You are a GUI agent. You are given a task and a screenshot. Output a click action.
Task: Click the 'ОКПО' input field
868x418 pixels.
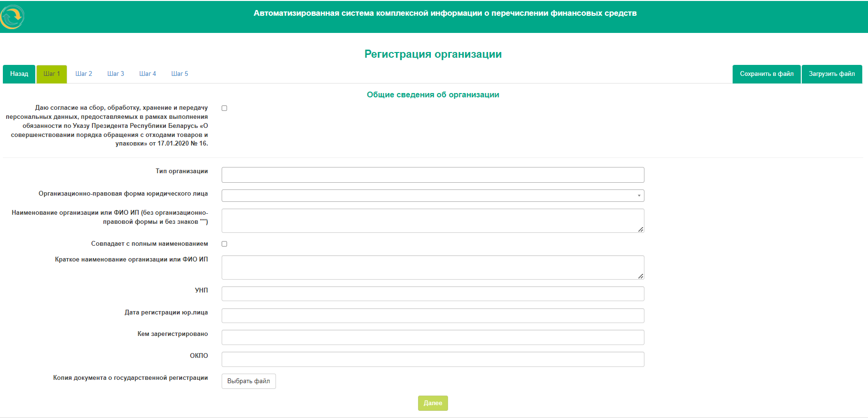click(433, 359)
